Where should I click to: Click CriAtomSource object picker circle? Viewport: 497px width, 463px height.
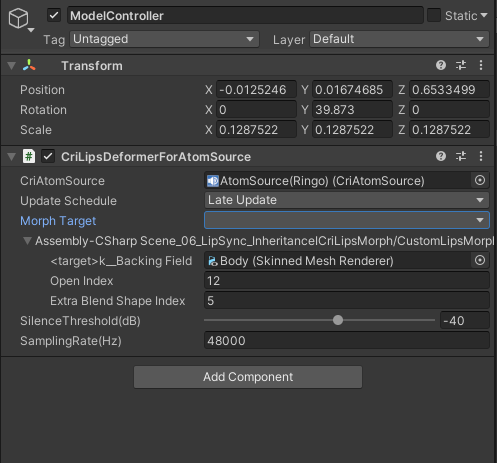480,180
